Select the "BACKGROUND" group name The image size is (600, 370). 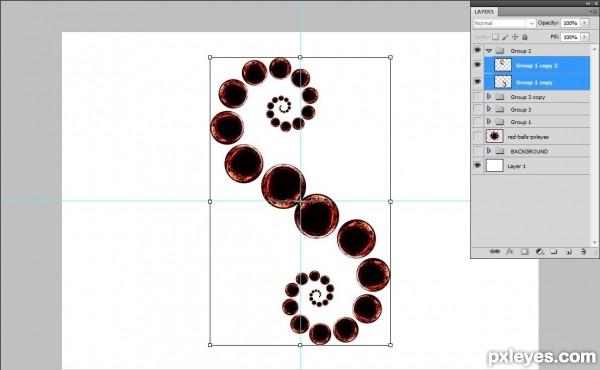529,152
